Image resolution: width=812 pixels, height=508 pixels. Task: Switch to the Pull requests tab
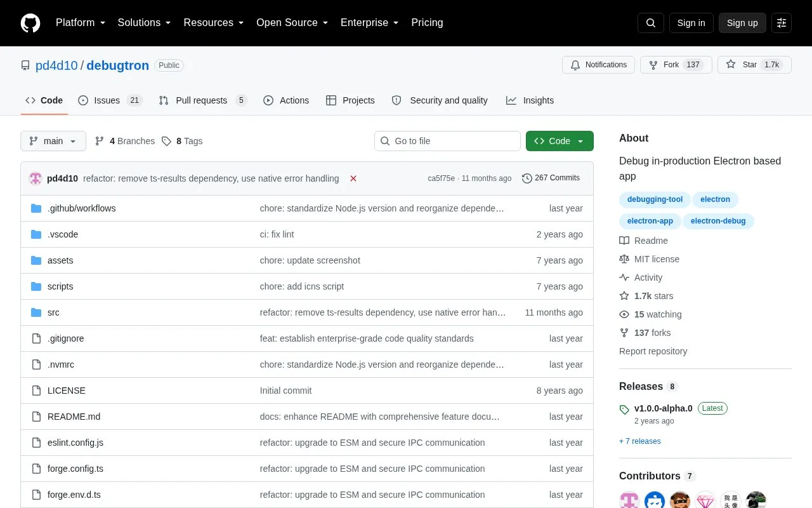tap(202, 100)
